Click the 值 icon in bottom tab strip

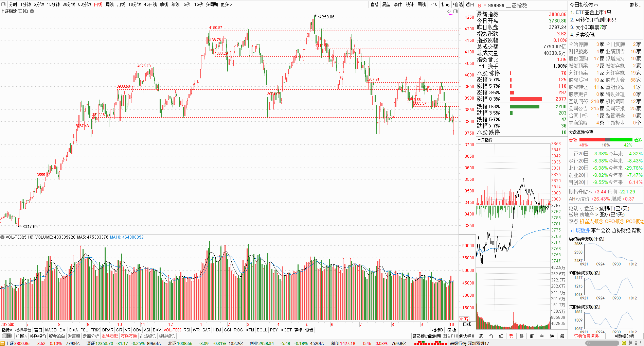532,336
